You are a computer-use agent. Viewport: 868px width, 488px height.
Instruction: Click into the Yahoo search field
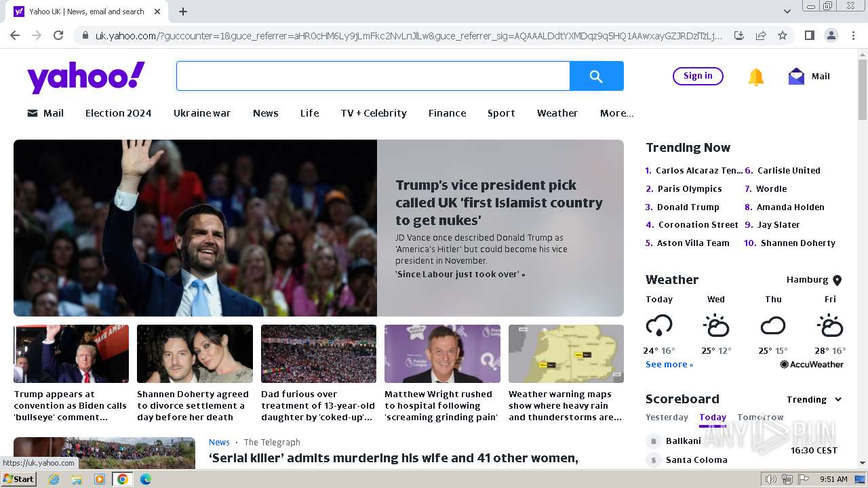pyautogui.click(x=373, y=76)
